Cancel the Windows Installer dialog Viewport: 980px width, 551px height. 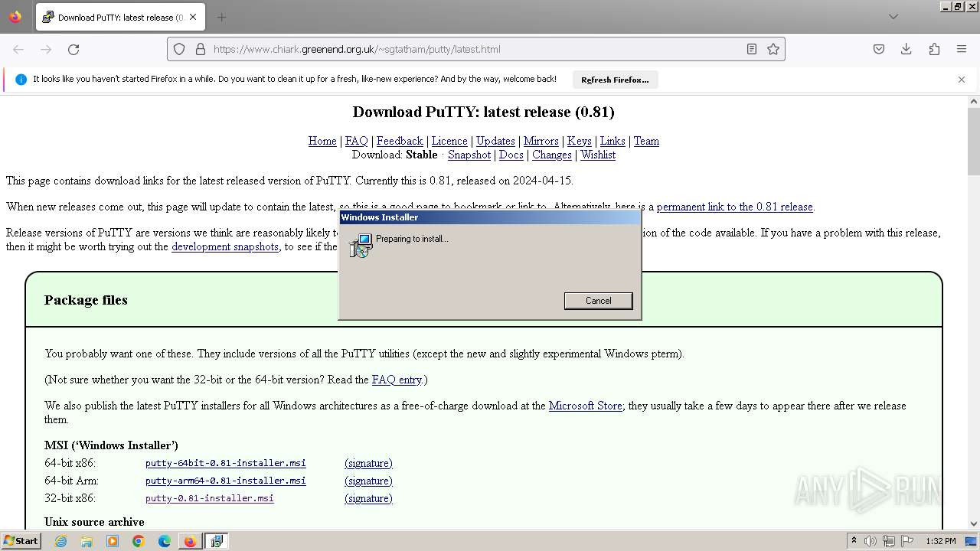(598, 301)
